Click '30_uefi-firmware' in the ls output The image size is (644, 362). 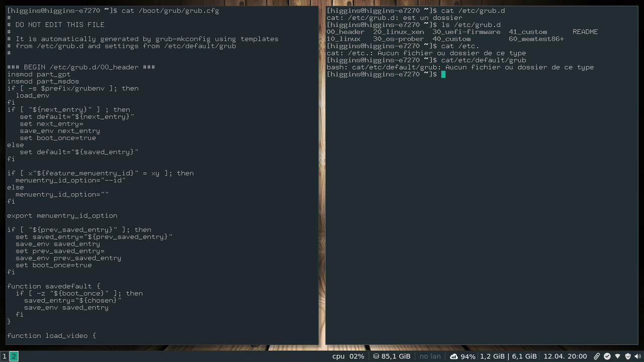tap(466, 32)
